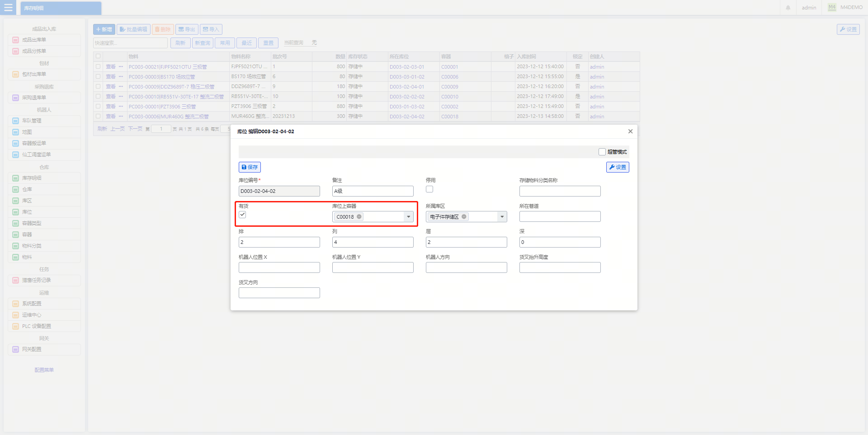Click the 批量编辑 button
The height and width of the screenshot is (435, 868).
coord(133,29)
